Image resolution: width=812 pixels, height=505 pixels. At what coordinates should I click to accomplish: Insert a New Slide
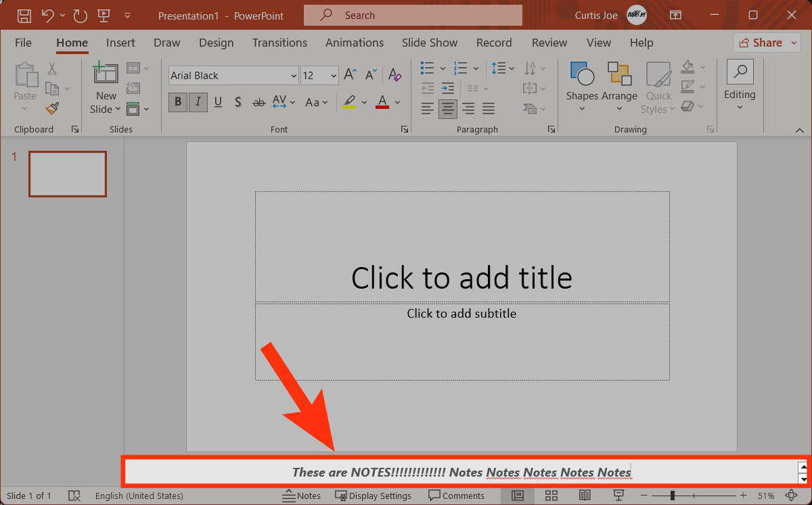[106, 73]
